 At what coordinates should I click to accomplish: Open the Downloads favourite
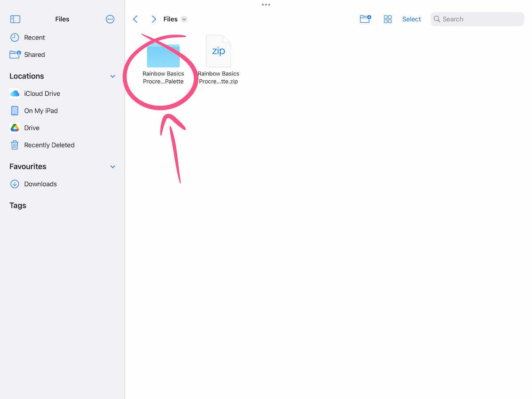tap(40, 184)
